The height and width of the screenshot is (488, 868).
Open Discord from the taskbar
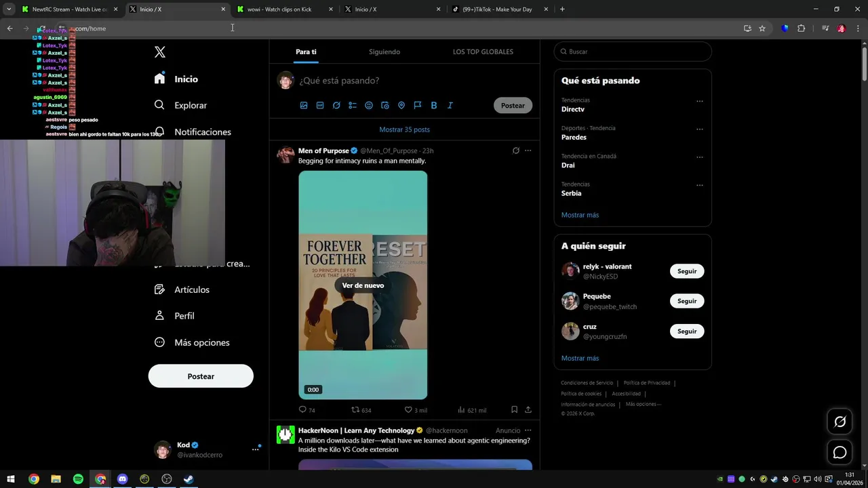pyautogui.click(x=122, y=479)
